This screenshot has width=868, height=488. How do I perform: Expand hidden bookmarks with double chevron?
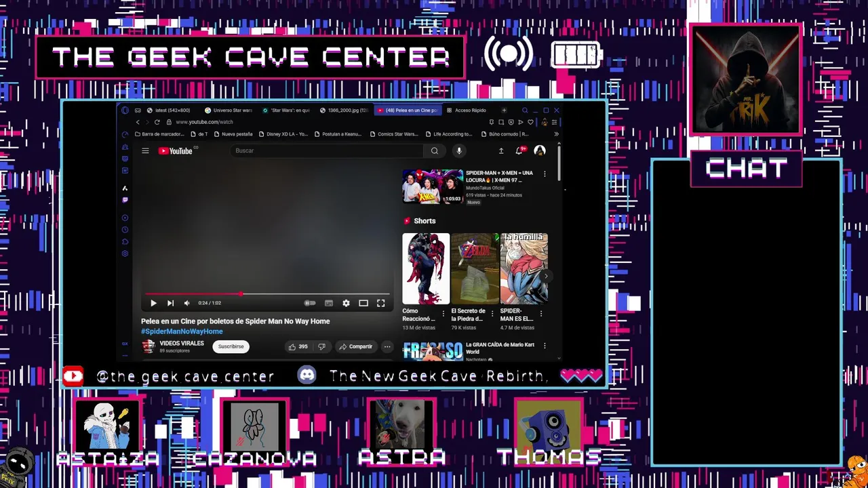click(556, 134)
